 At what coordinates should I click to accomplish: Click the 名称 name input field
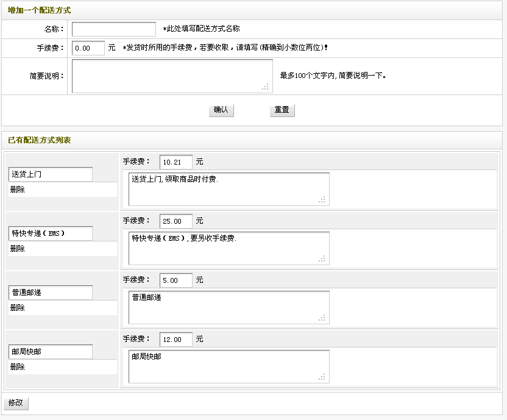(x=113, y=28)
